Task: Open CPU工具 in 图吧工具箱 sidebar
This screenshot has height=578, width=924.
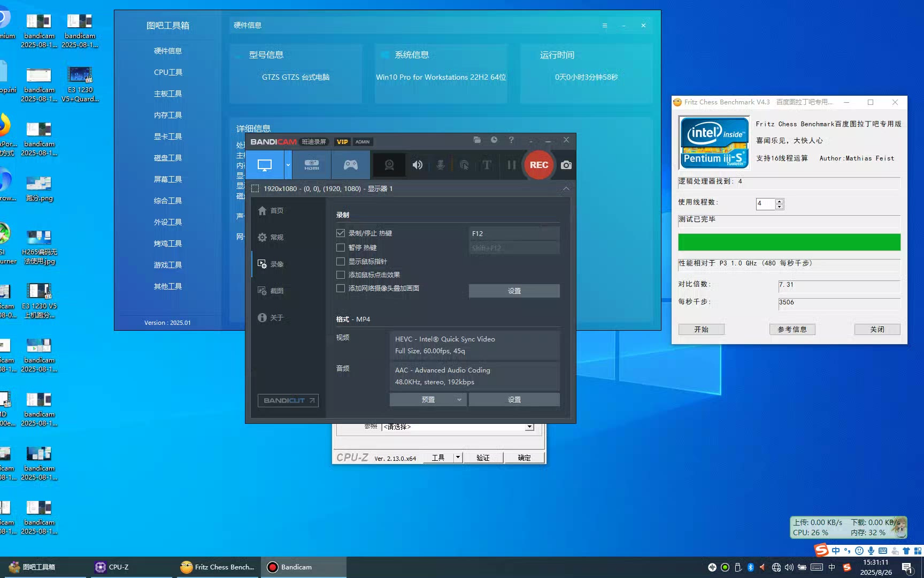Action: (168, 72)
